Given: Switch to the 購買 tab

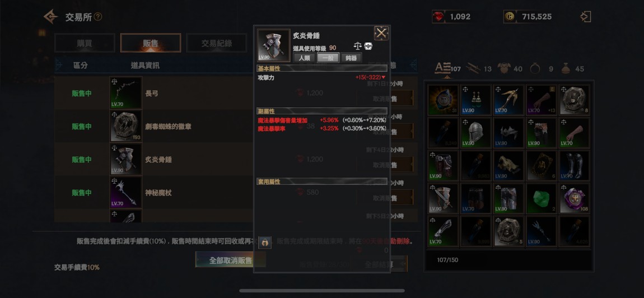Looking at the screenshot, I should [x=85, y=43].
